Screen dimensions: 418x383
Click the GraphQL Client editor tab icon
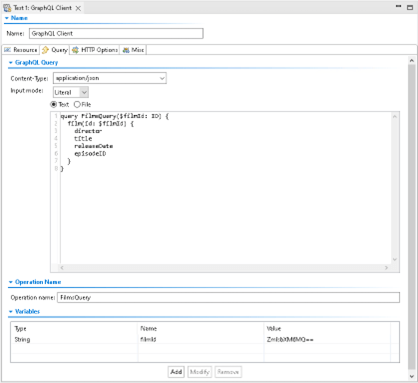point(7,8)
